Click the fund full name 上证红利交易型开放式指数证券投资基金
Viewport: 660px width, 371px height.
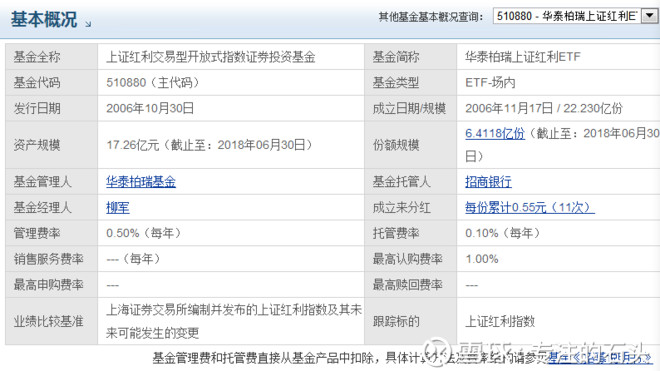click(x=210, y=57)
